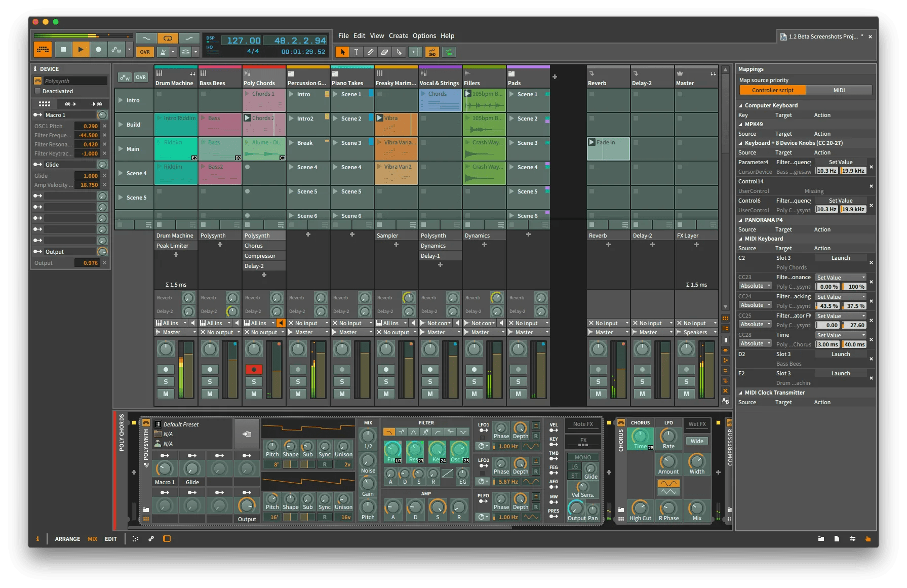Switch to the EDIT tab
Viewport: 907px width, 588px height.
coord(111,539)
